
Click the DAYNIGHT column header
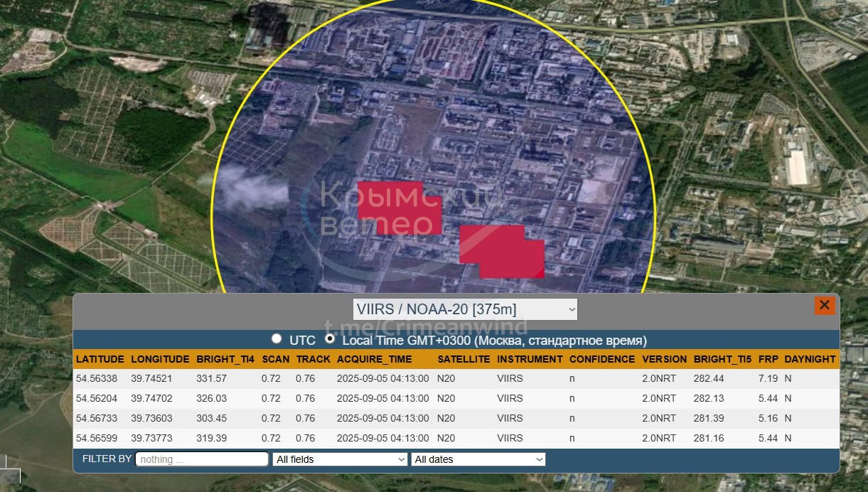[810, 359]
